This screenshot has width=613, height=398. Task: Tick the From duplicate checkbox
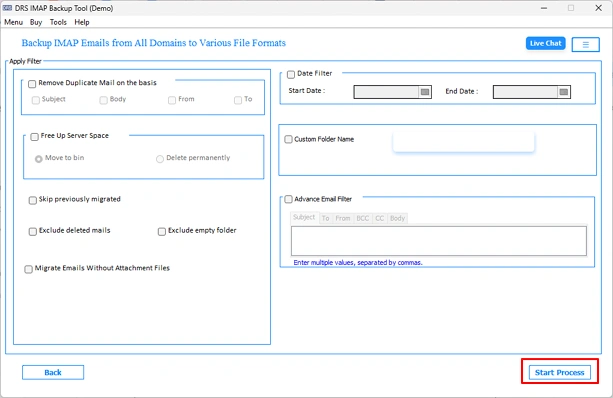(x=172, y=100)
